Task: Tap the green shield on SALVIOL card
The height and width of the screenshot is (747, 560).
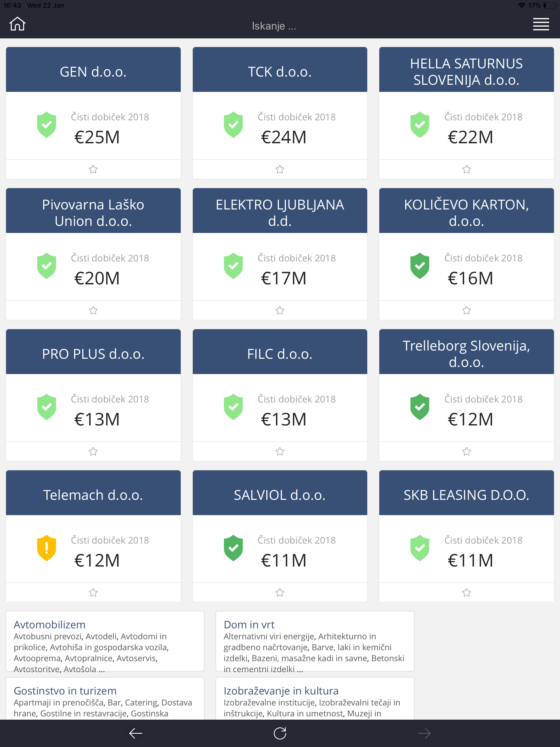Action: [x=234, y=548]
